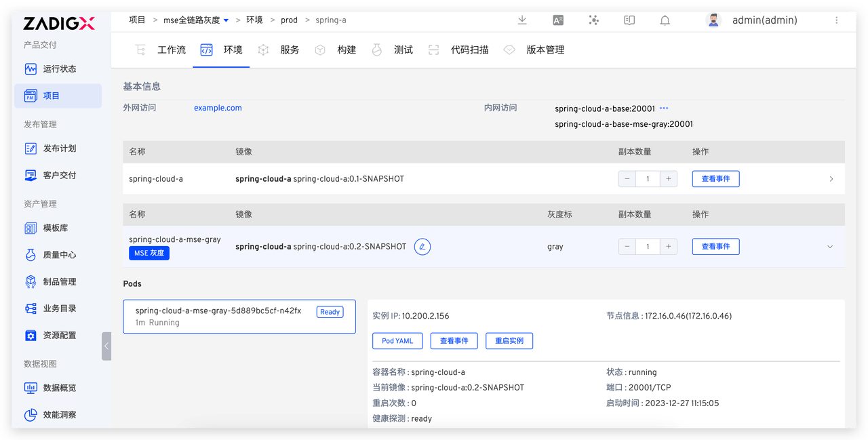Click the 测试 flask icon
This screenshot has height=440, width=868.
click(x=377, y=49)
